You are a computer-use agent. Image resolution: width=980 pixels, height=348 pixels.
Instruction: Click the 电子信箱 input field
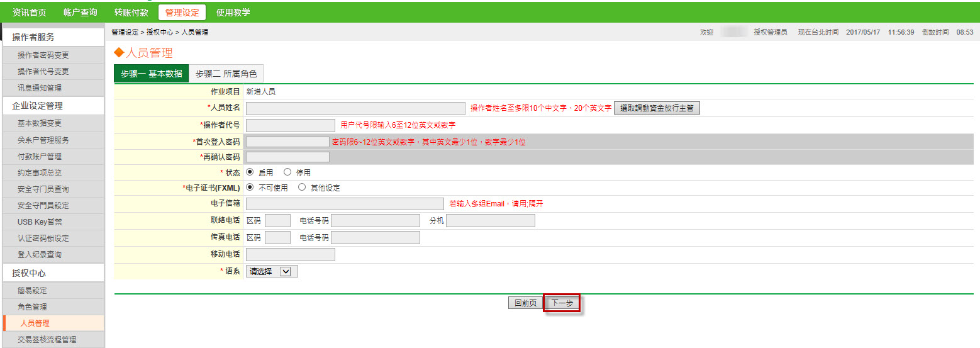point(345,203)
